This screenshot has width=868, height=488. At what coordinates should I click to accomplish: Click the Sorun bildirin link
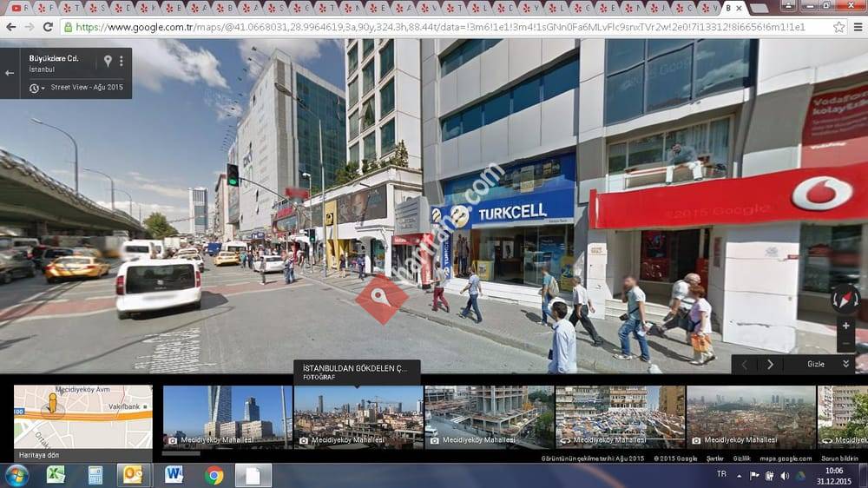[839, 458]
